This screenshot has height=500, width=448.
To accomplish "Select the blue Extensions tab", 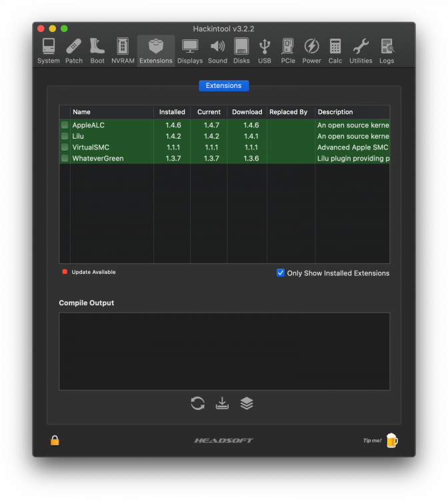I will coord(224,85).
